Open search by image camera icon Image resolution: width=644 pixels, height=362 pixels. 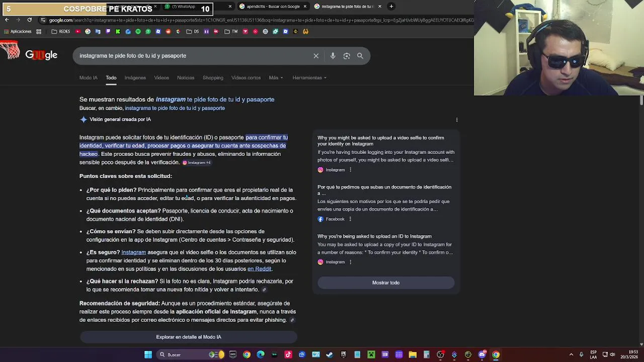tap(347, 56)
